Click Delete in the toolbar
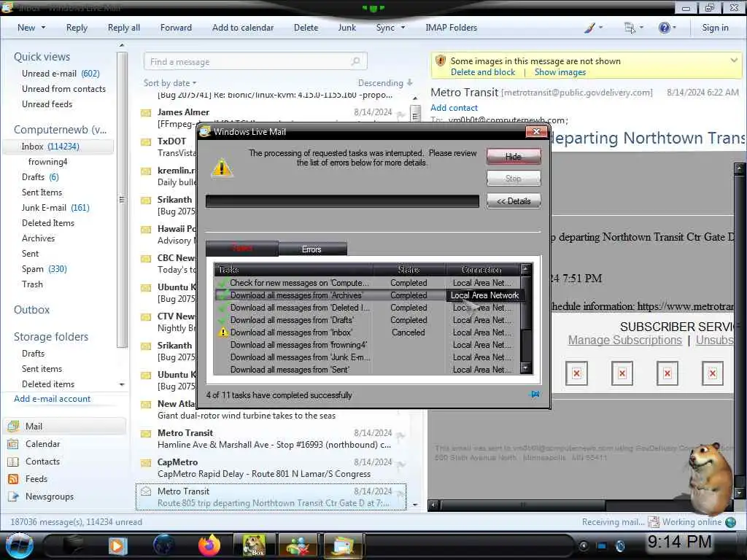The height and width of the screenshot is (560, 747). tap(306, 28)
